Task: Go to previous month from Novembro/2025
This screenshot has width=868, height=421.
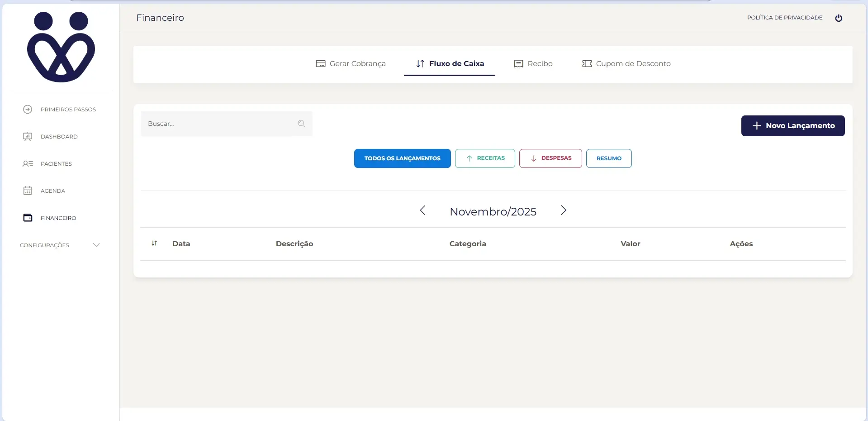Action: pyautogui.click(x=422, y=210)
